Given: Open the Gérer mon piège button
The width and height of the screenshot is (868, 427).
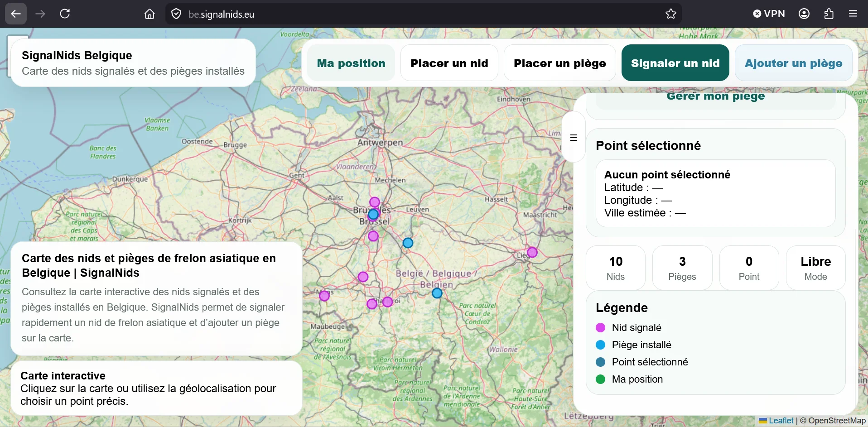Looking at the screenshot, I should [715, 98].
